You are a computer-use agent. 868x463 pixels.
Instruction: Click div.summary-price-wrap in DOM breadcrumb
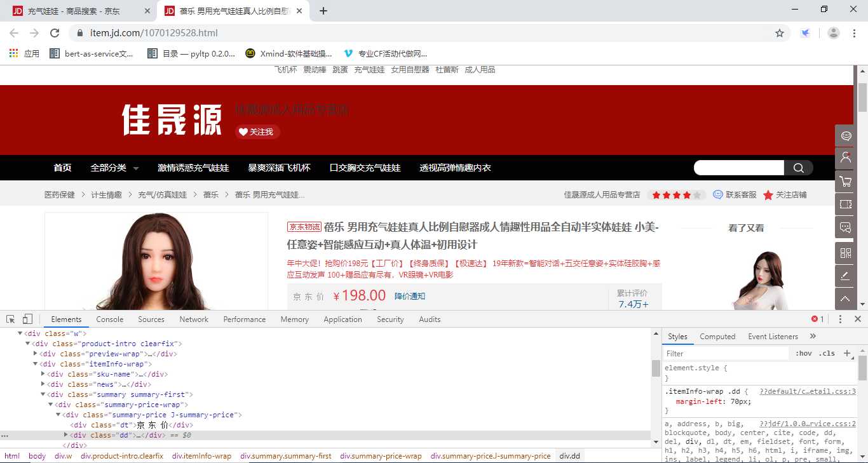click(x=381, y=456)
